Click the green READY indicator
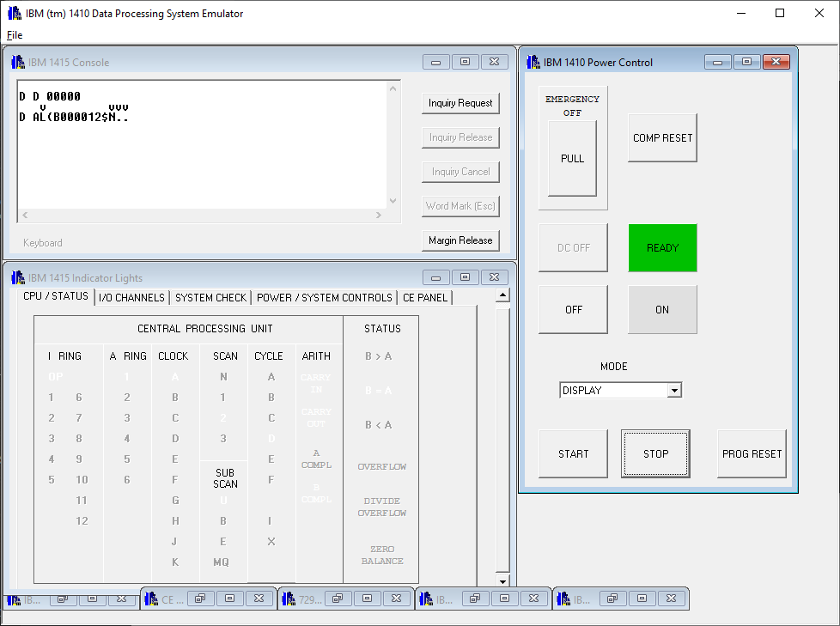This screenshot has height=626, width=840. pyautogui.click(x=663, y=247)
